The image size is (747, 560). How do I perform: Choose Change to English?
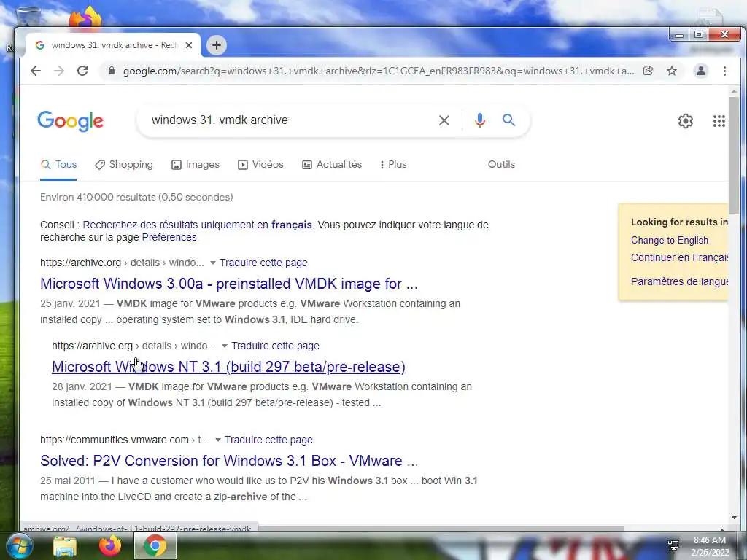click(670, 241)
